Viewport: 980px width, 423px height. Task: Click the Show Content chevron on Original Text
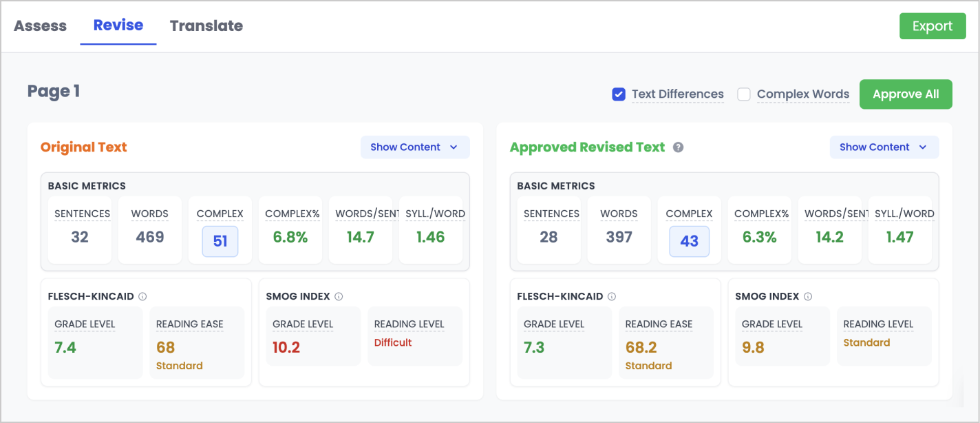click(454, 147)
